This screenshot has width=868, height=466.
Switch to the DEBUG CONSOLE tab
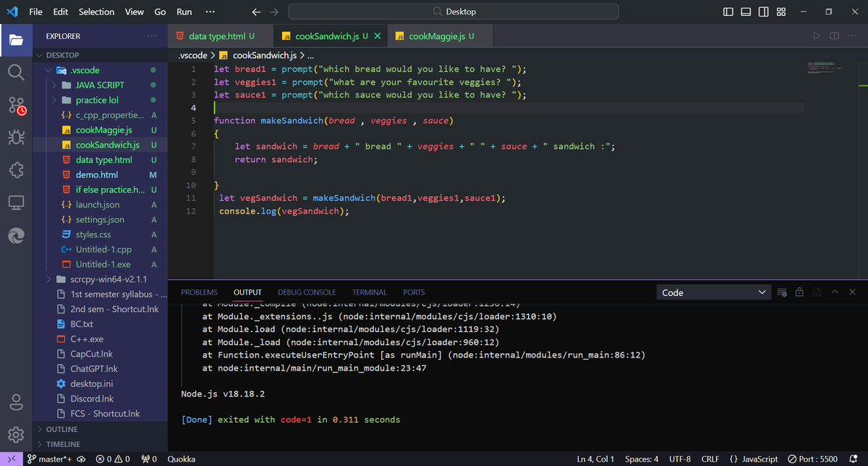click(x=307, y=292)
